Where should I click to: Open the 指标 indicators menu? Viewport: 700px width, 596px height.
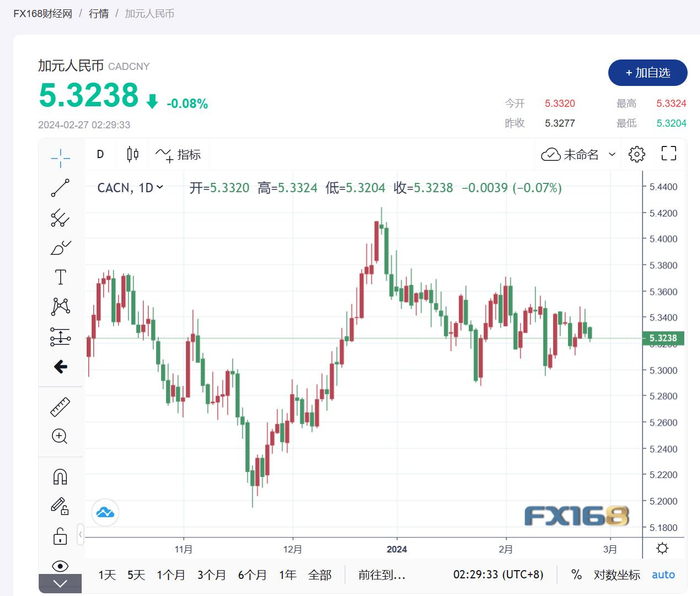(x=178, y=154)
